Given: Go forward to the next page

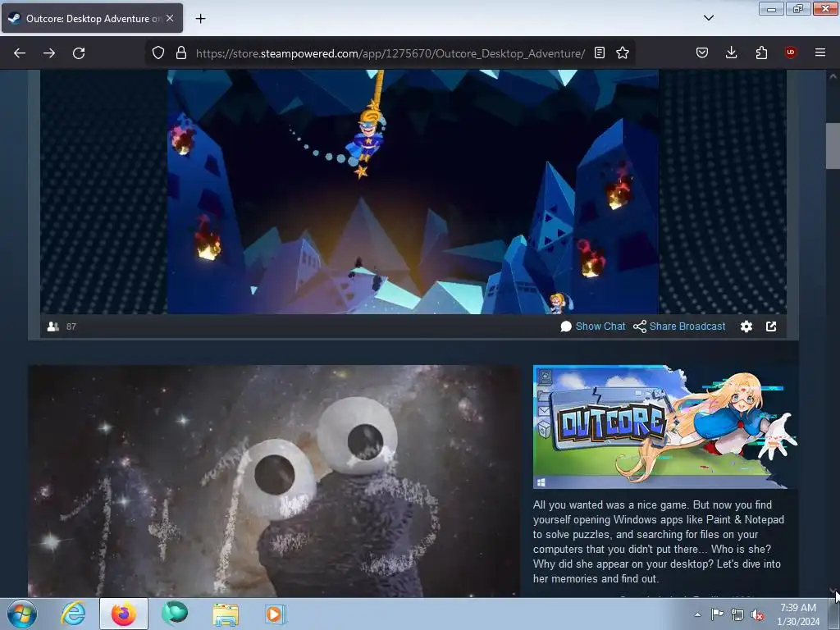Looking at the screenshot, I should (49, 53).
